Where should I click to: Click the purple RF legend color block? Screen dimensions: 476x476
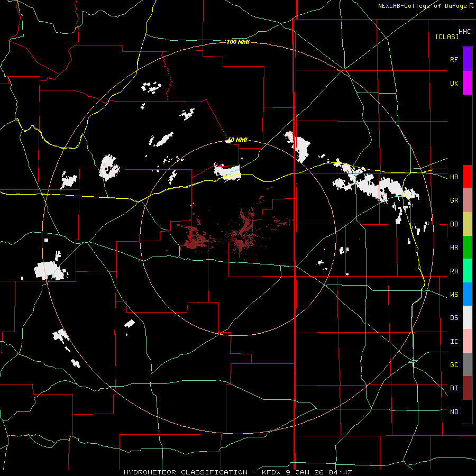[x=467, y=59]
